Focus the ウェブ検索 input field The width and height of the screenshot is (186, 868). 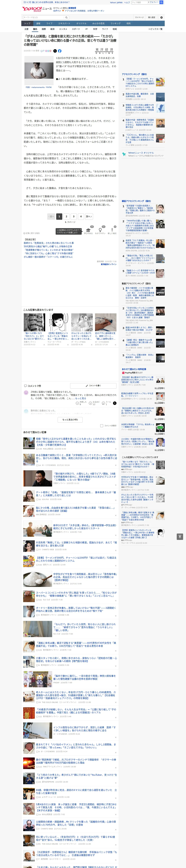[139, 2]
